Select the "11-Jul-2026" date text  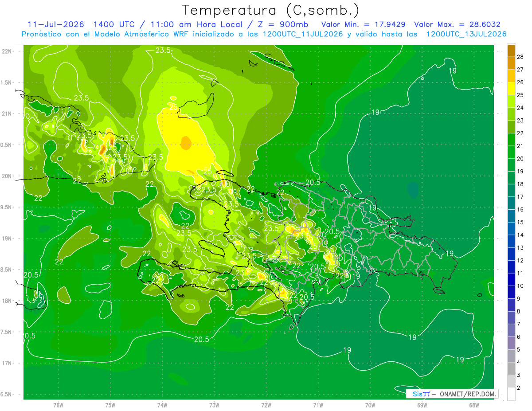56,24
